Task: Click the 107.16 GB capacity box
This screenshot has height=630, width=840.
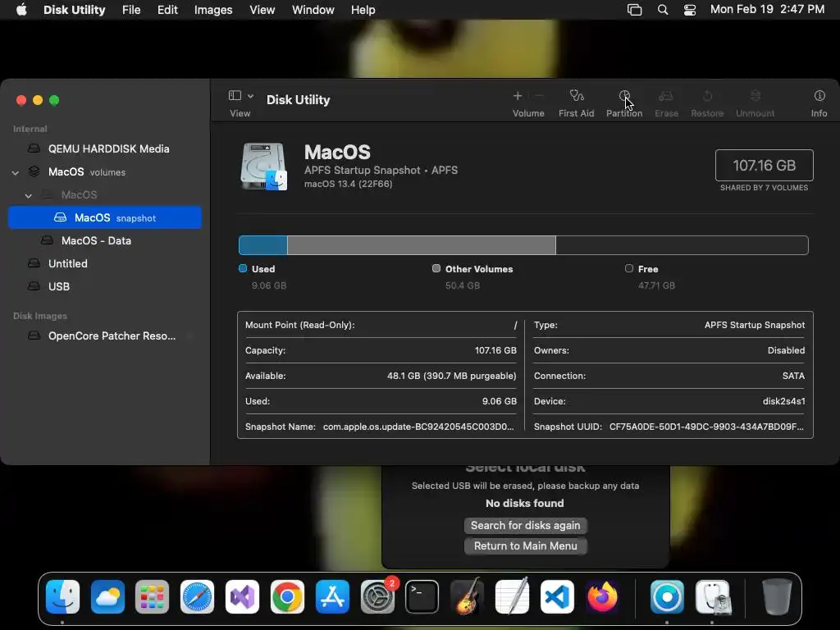Action: point(764,165)
